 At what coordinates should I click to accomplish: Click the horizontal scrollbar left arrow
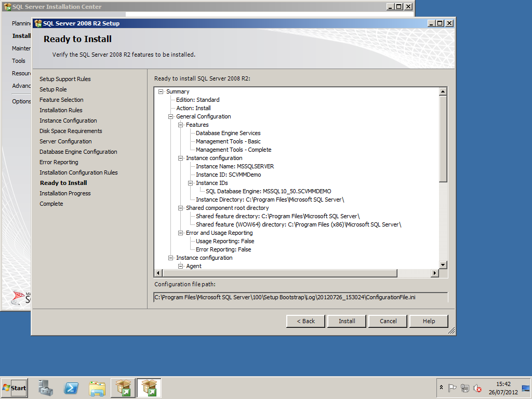158,273
